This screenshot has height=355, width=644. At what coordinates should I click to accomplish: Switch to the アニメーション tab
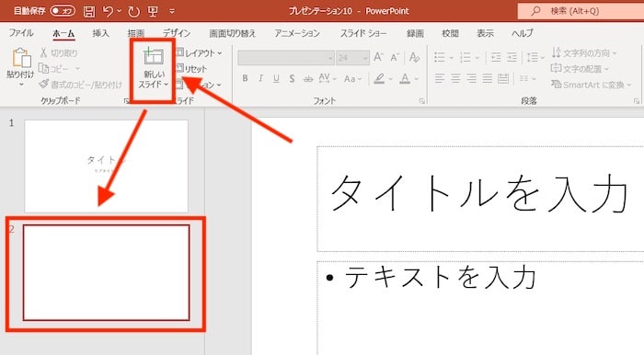(297, 33)
